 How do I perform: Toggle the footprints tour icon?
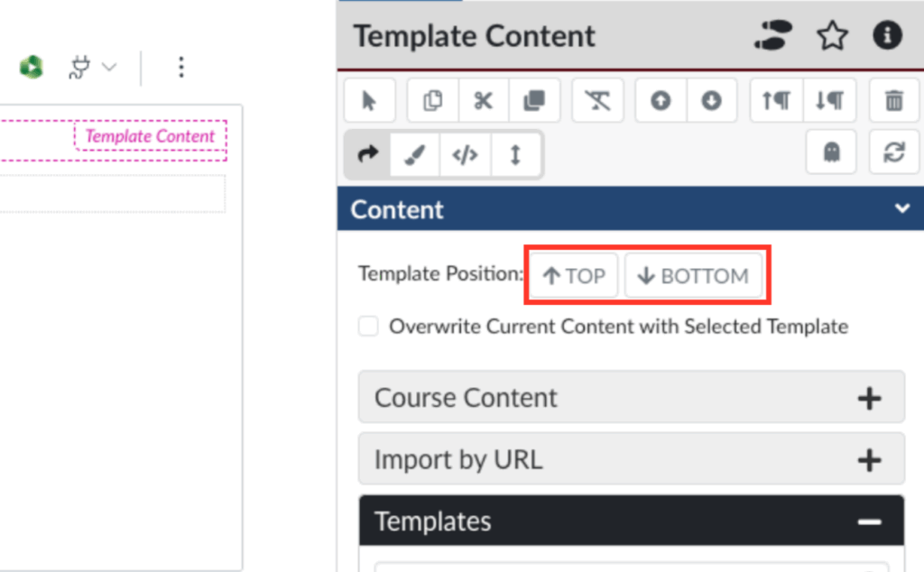(773, 36)
